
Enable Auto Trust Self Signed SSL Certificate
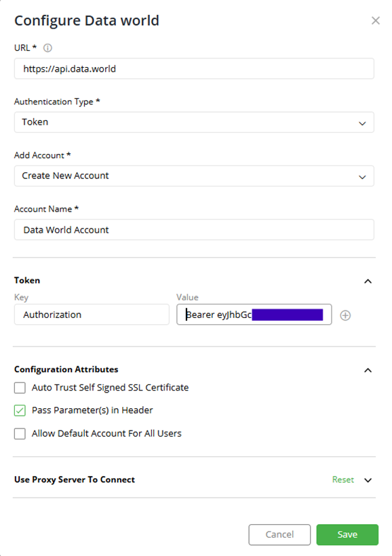(x=20, y=388)
